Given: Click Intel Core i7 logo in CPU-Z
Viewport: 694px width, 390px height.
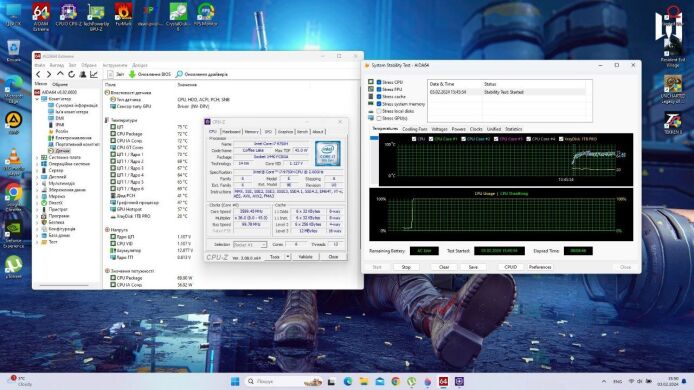Looking at the screenshot, I should tap(328, 154).
